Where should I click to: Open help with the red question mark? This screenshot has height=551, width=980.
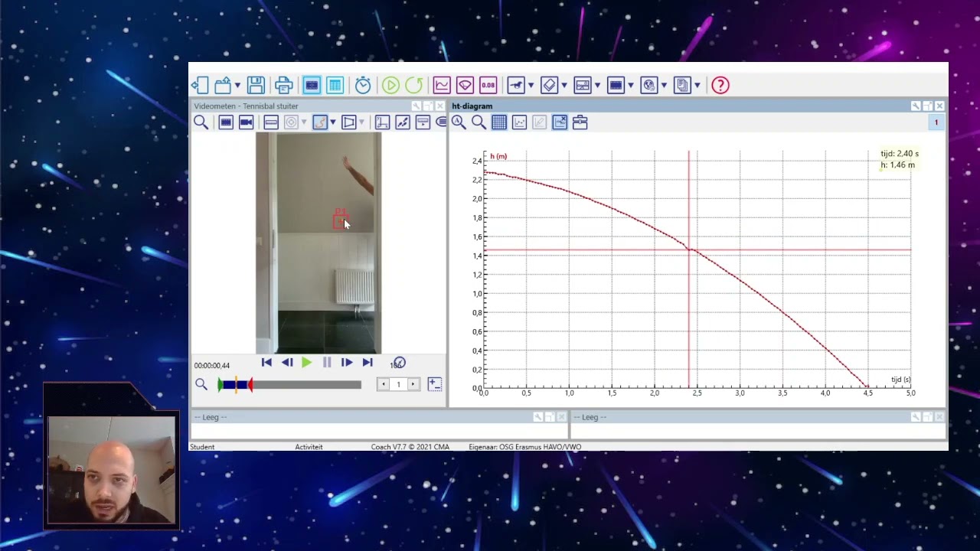pos(720,85)
